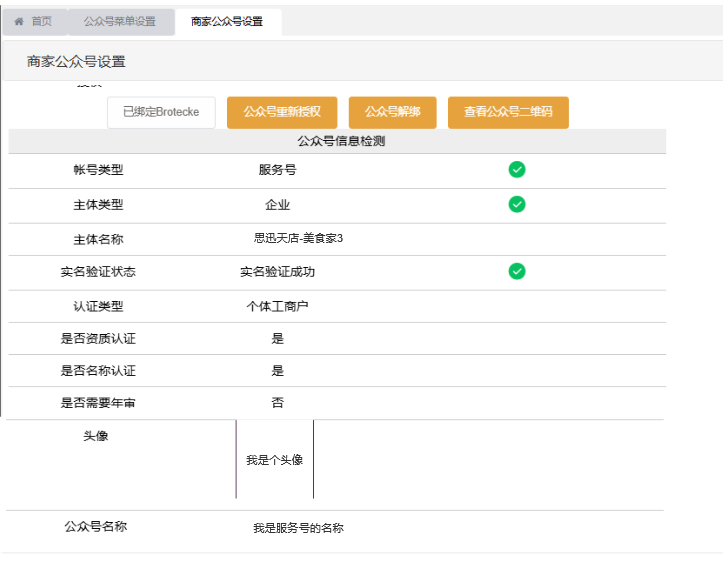Viewport: 723px width, 573px height.
Task: Click the 主体名称 label
Action: (x=98, y=240)
